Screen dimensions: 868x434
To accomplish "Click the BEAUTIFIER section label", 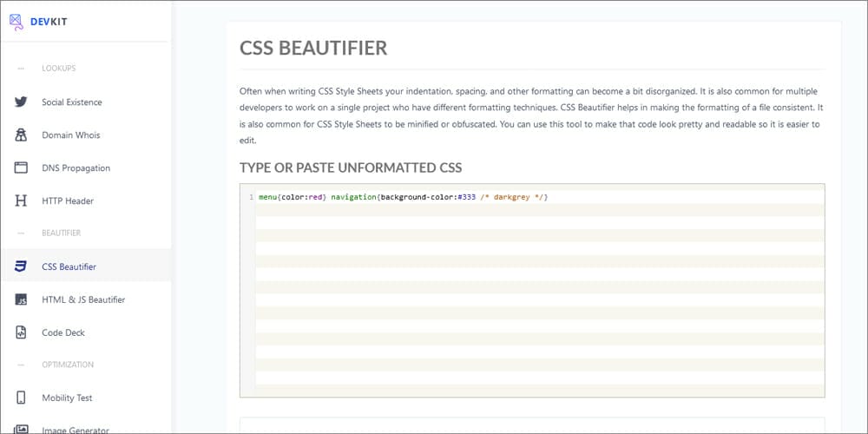I will coord(61,233).
